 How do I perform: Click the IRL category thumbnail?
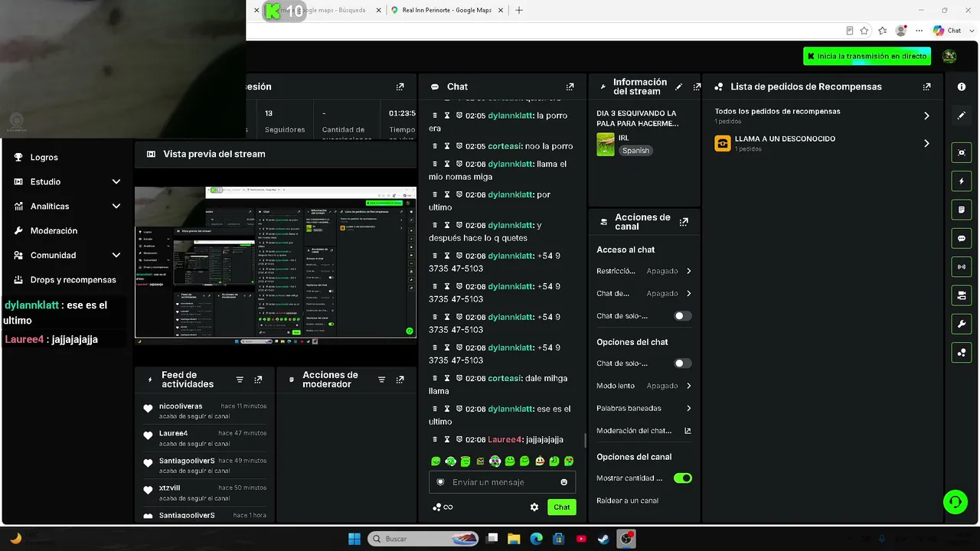[x=606, y=145]
